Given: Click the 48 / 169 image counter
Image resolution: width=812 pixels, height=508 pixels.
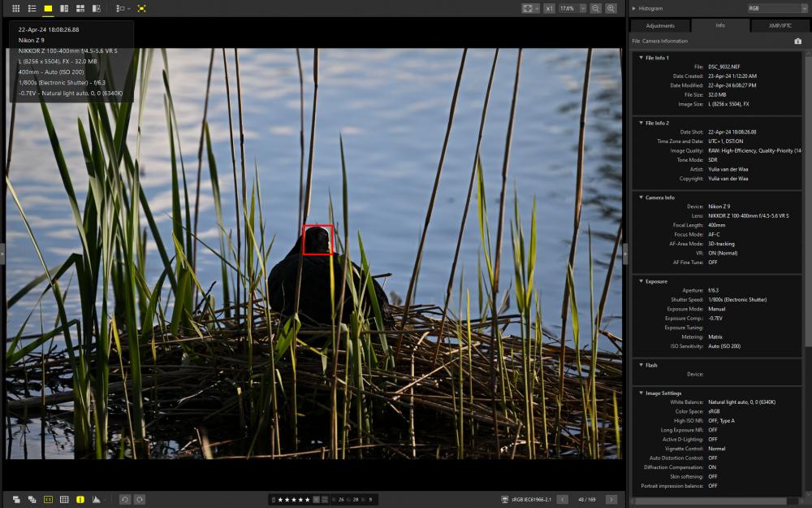Looking at the screenshot, I should pyautogui.click(x=587, y=499).
